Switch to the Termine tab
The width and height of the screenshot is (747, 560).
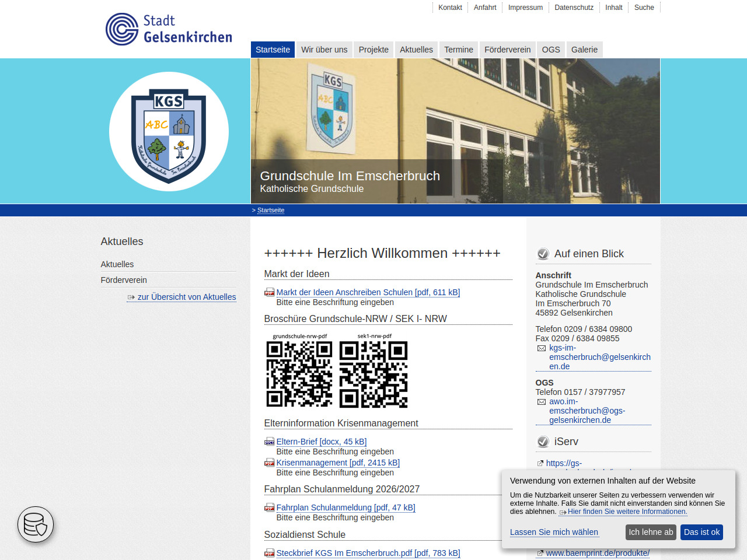(x=458, y=50)
